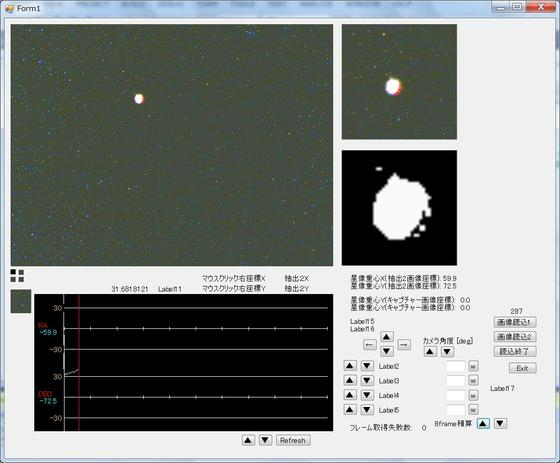560x463 pixels.
Task: Click the Exit button
Action: [522, 368]
